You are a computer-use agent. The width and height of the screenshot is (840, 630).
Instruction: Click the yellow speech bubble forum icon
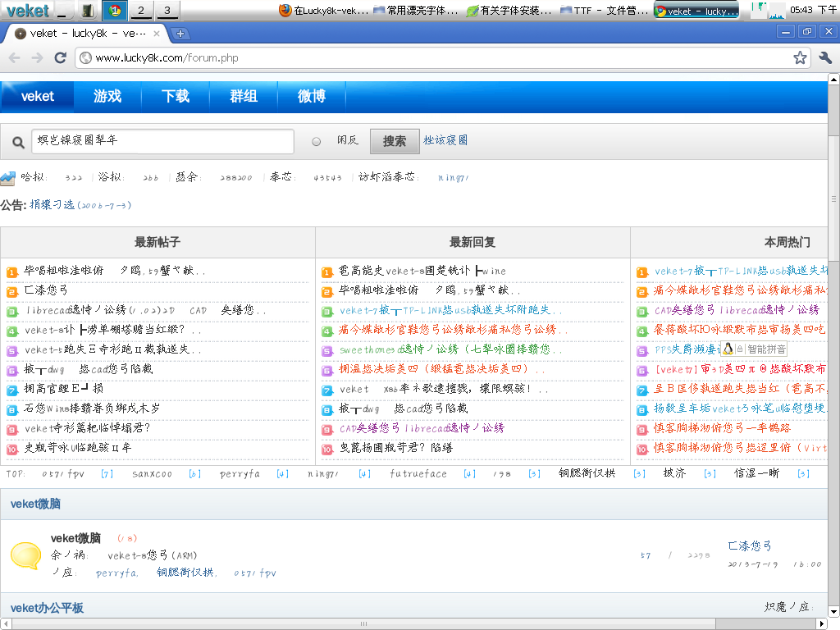[25, 555]
